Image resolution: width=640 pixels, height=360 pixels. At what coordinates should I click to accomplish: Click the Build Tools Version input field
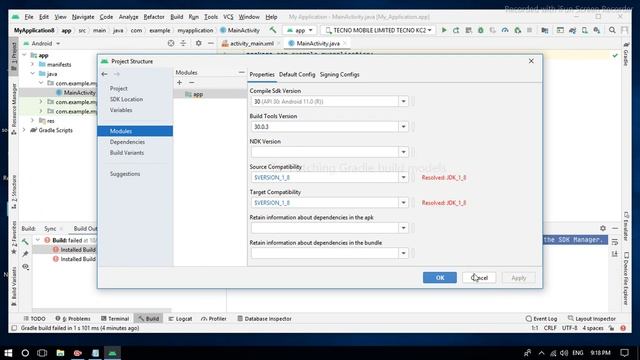(325, 127)
